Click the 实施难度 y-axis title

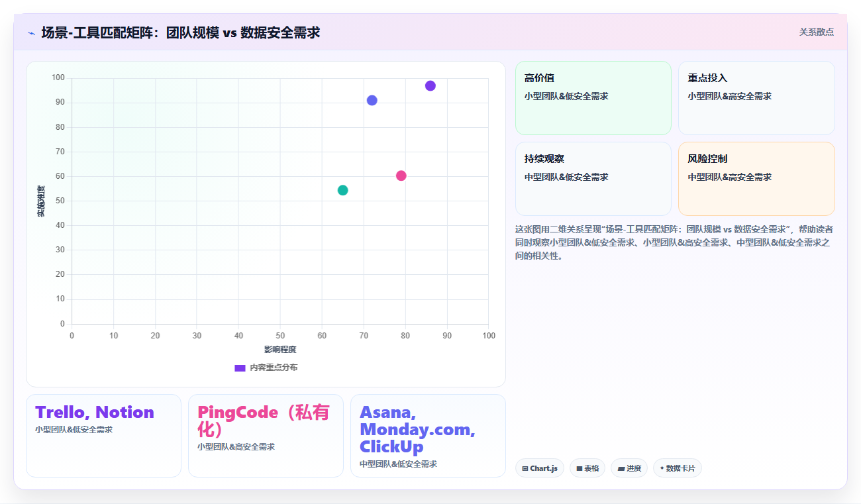pos(41,201)
